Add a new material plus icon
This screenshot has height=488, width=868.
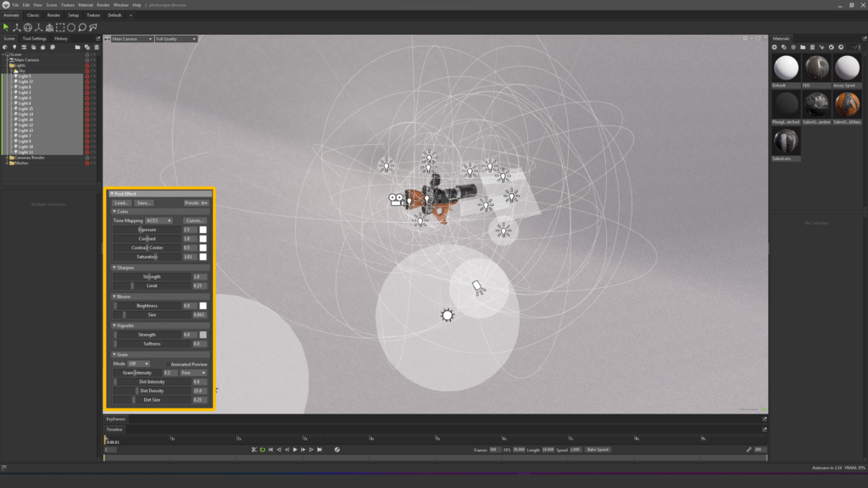click(x=775, y=47)
